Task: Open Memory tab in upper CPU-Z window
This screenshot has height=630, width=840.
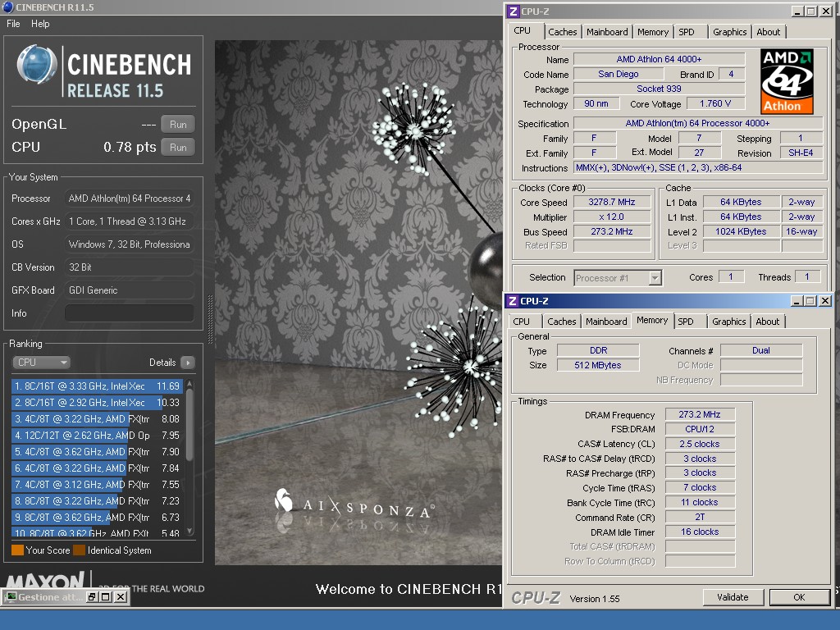Action: tap(652, 32)
